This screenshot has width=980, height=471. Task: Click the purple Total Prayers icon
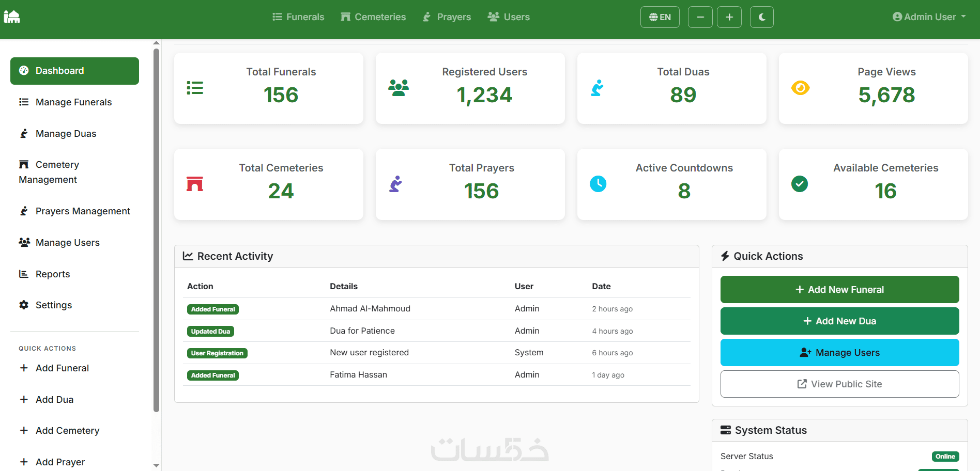tap(395, 184)
